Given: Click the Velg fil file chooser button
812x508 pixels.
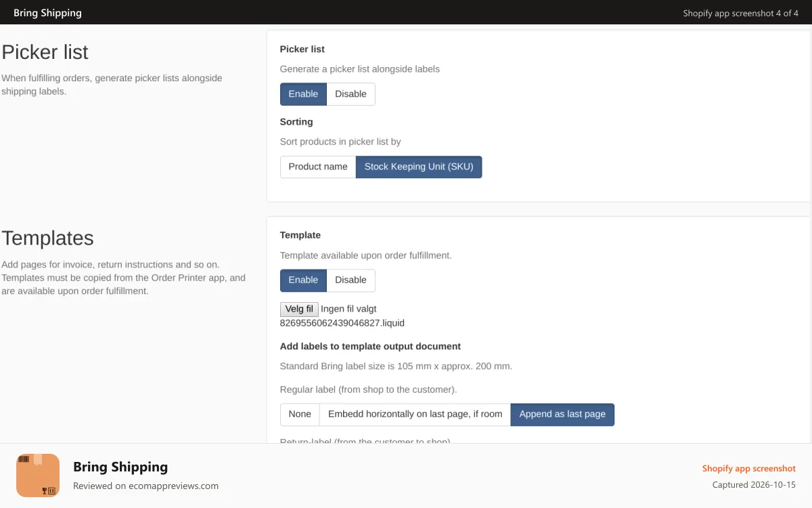Looking at the screenshot, I should [x=299, y=309].
